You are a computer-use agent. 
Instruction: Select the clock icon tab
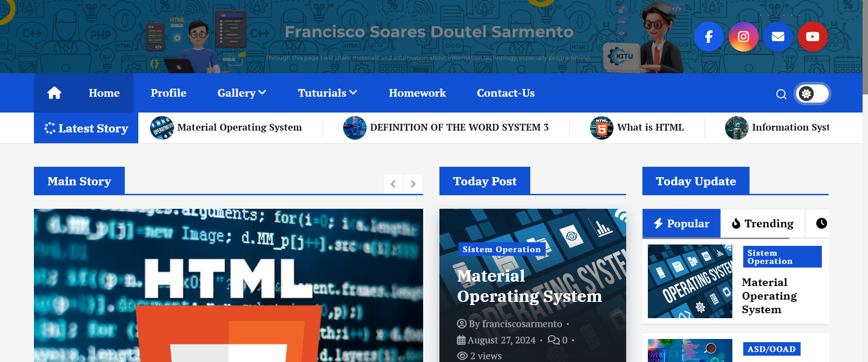pyautogui.click(x=821, y=223)
